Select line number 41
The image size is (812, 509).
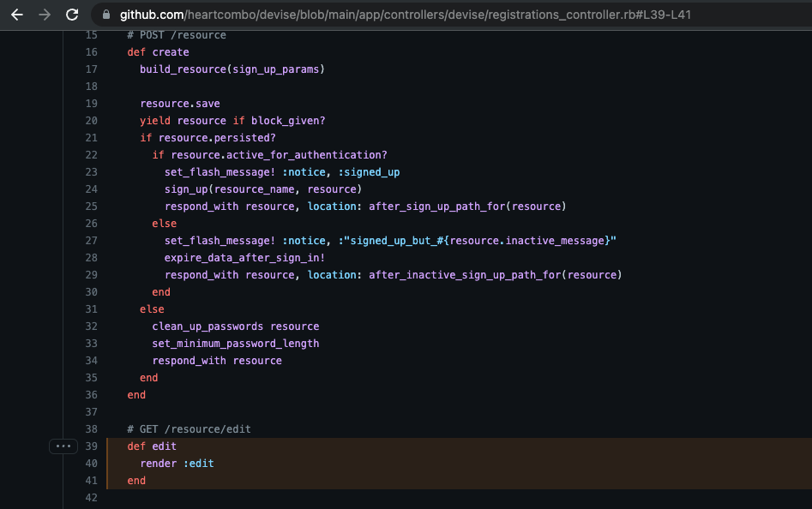pos(91,481)
